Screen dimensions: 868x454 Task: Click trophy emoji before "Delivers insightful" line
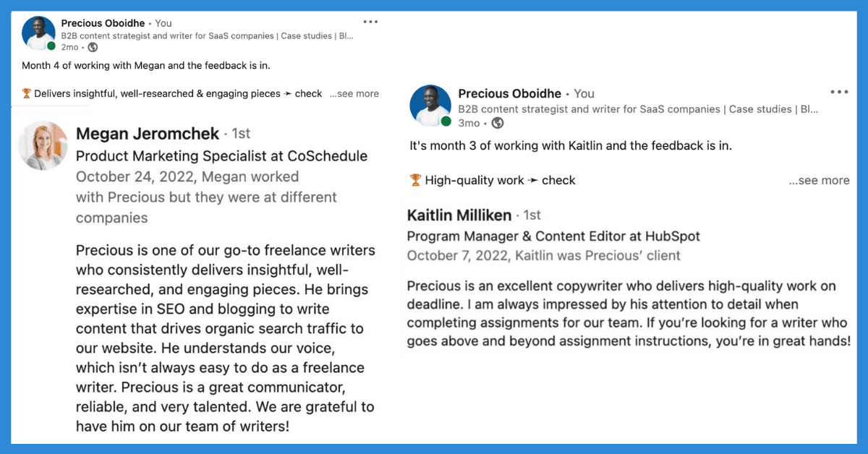tap(27, 93)
